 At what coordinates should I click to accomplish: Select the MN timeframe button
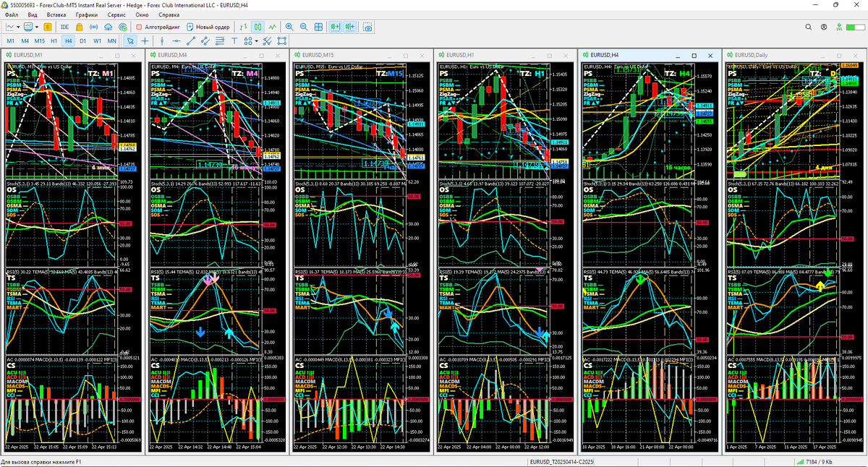(x=111, y=41)
